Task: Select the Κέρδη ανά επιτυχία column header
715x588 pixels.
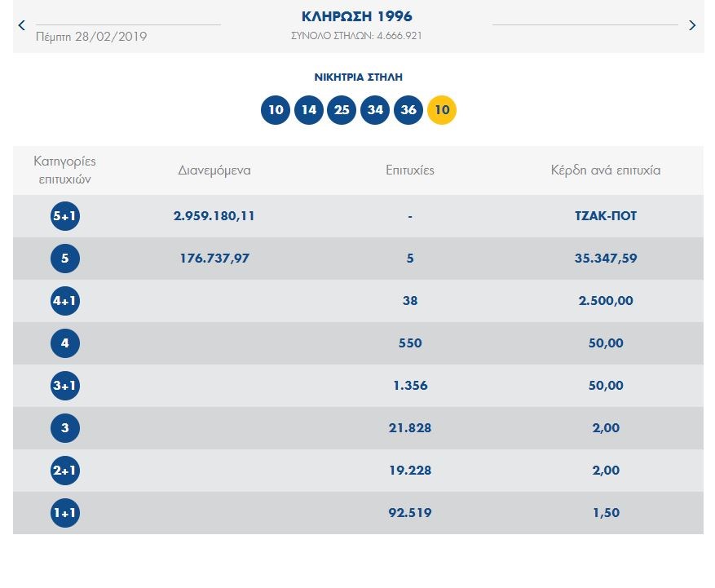Action: pyautogui.click(x=605, y=170)
